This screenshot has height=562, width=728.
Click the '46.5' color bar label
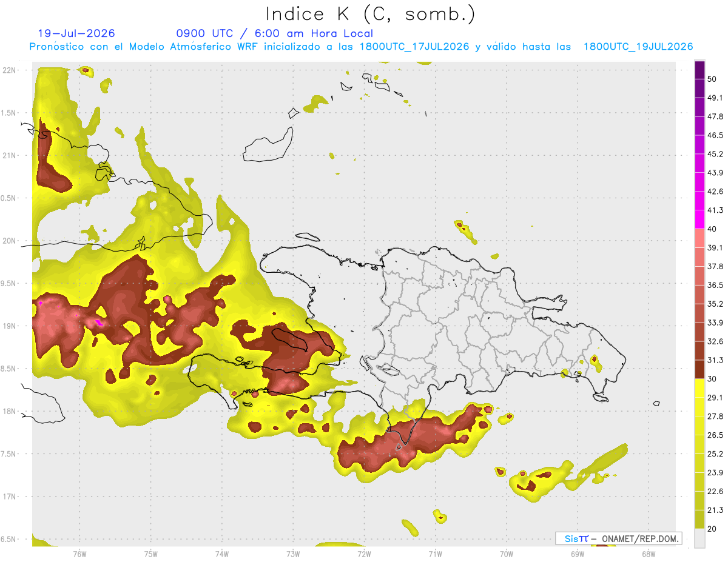[x=715, y=136]
